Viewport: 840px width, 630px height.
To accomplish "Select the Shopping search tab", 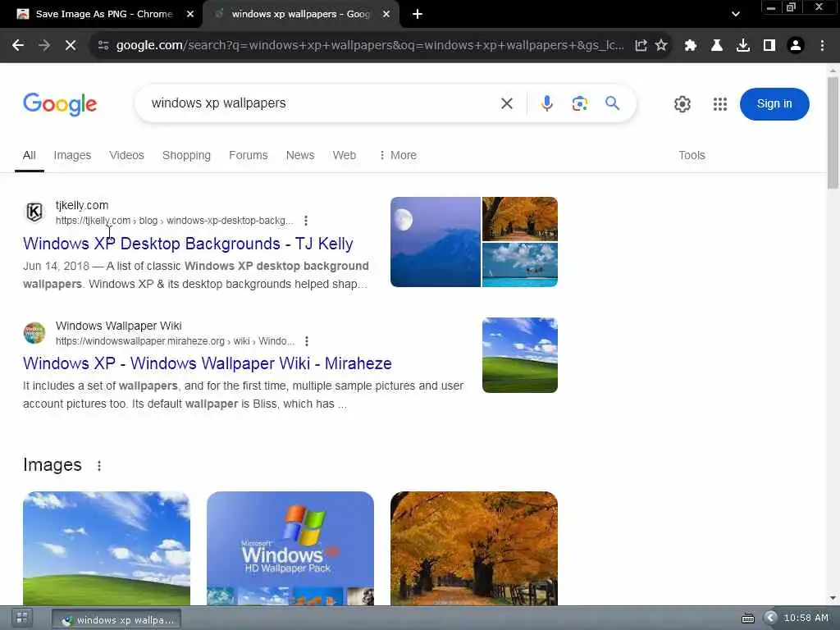I will [x=186, y=155].
